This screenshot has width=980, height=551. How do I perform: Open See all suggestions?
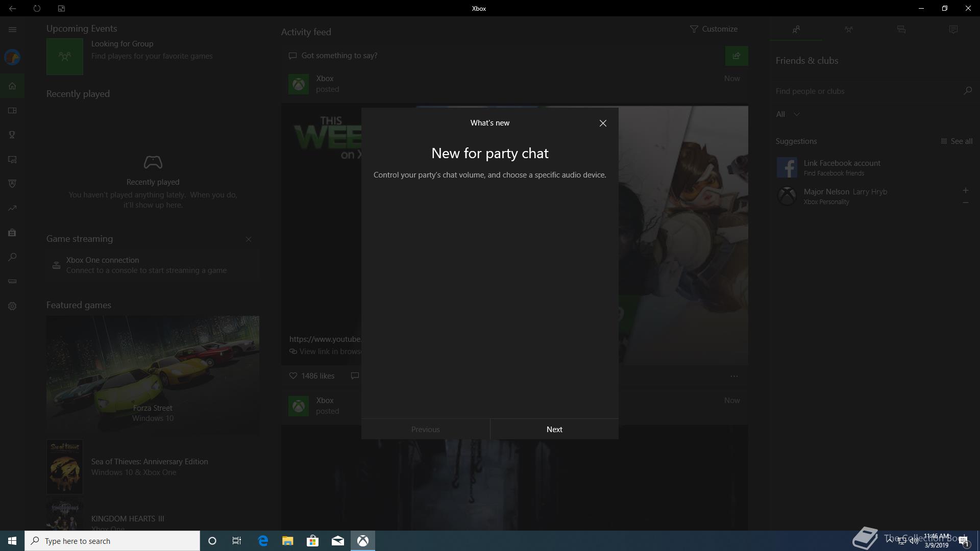coord(957,141)
